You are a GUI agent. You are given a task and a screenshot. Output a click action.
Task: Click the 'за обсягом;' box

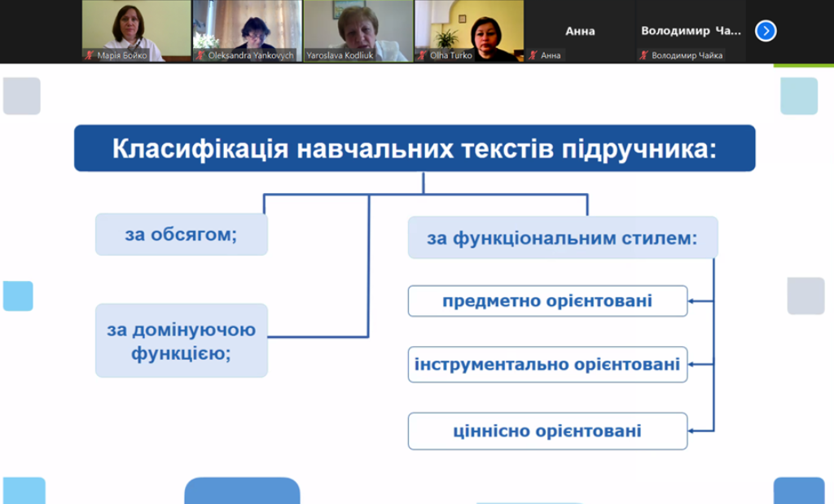coord(181,234)
